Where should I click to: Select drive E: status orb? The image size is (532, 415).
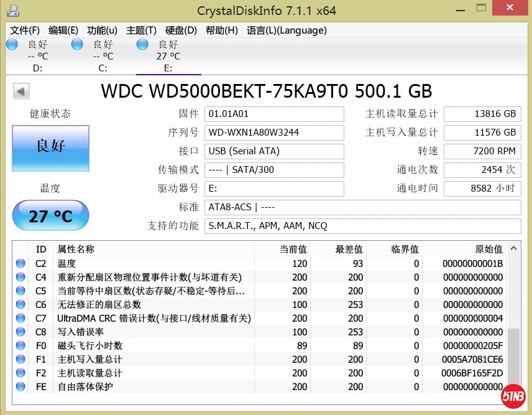click(x=142, y=44)
